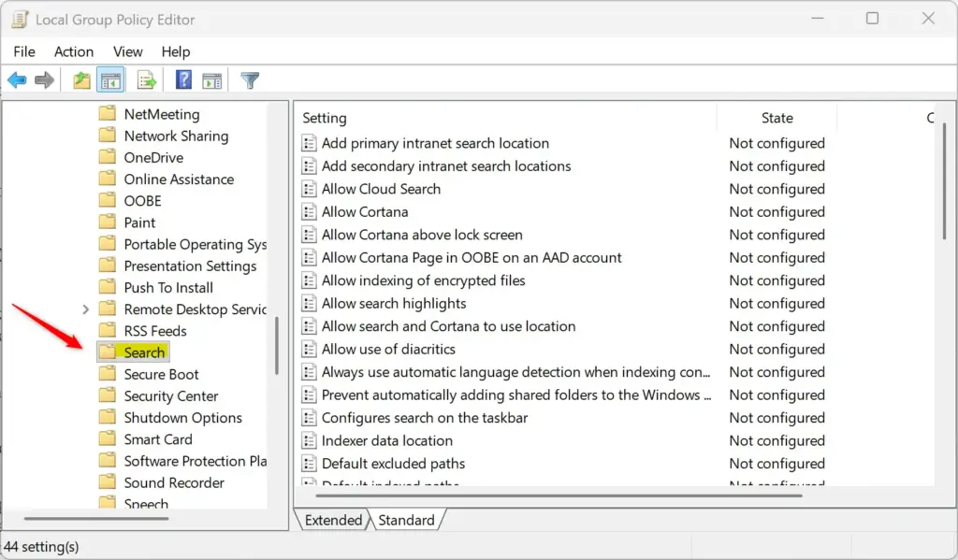Click the OOBE folder icon
This screenshot has height=560, width=958.
tap(108, 200)
